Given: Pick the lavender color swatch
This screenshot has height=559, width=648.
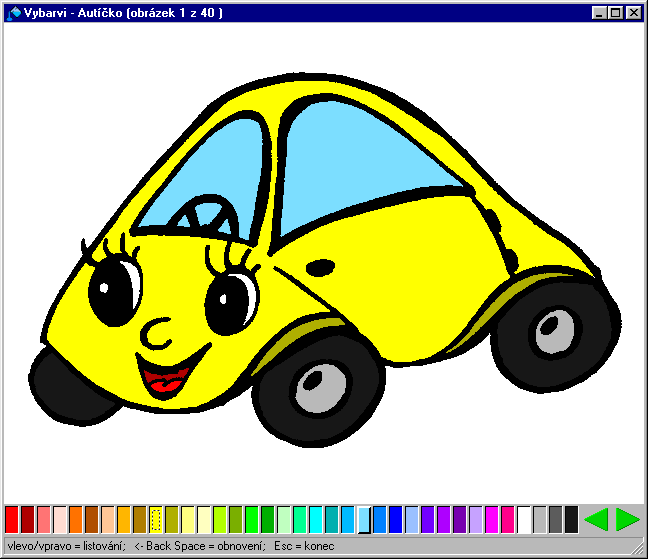Looking at the screenshot, I should pyautogui.click(x=476, y=519).
